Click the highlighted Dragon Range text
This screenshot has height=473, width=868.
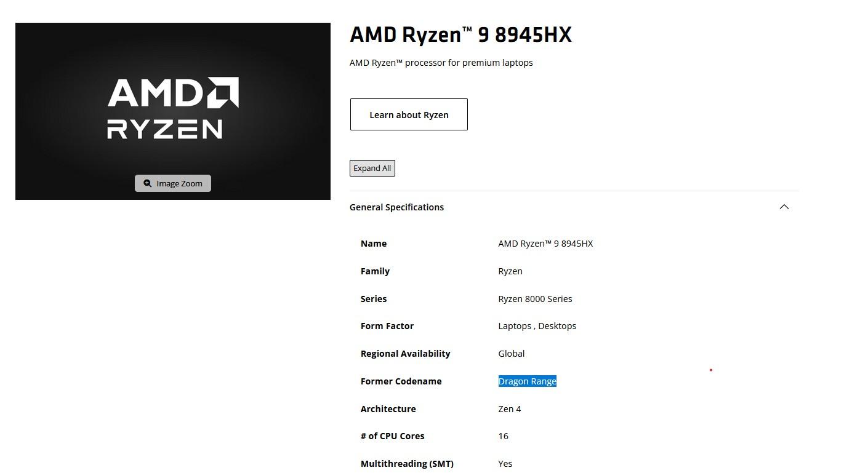[527, 381]
